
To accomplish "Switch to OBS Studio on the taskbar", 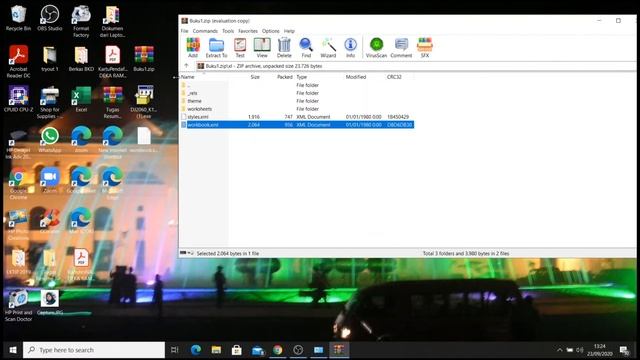I will click(298, 350).
